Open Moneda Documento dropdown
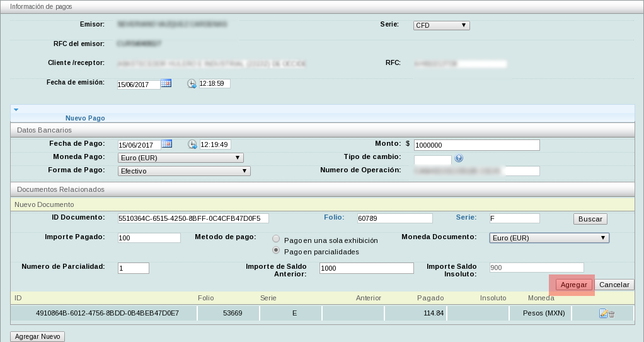Image resolution: width=644 pixels, height=342 pixels. tap(549, 238)
